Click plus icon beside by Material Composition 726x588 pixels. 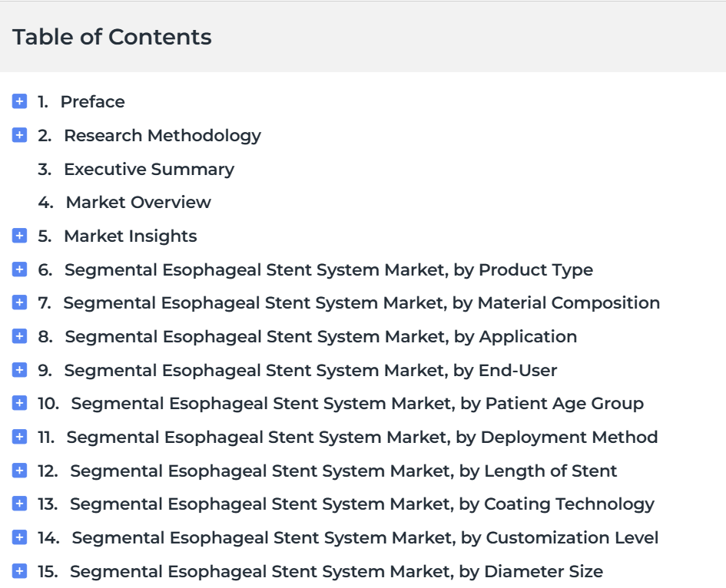pyautogui.click(x=19, y=302)
